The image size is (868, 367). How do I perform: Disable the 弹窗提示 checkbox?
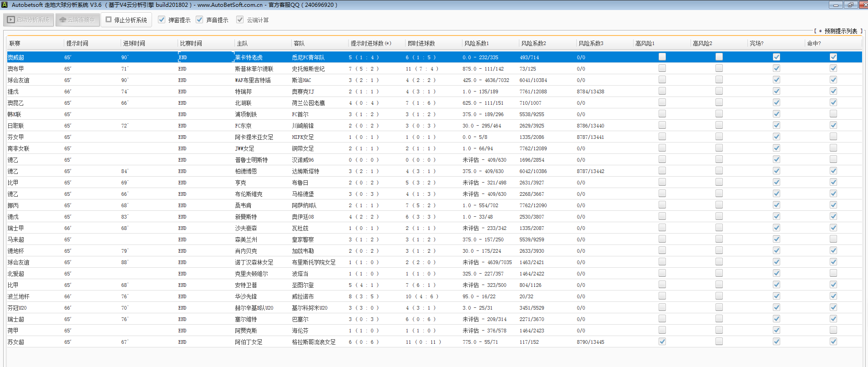click(x=162, y=20)
